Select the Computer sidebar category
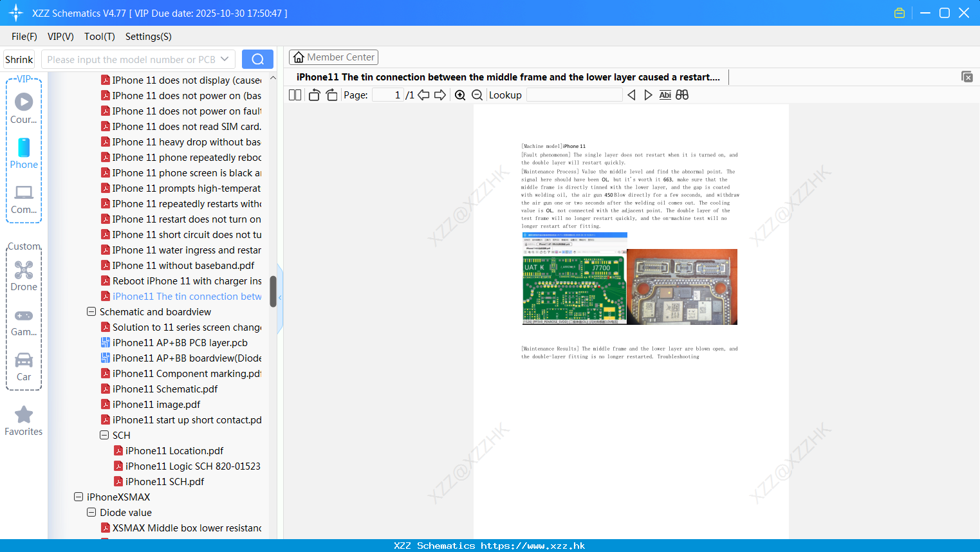The image size is (980, 552). point(24,199)
